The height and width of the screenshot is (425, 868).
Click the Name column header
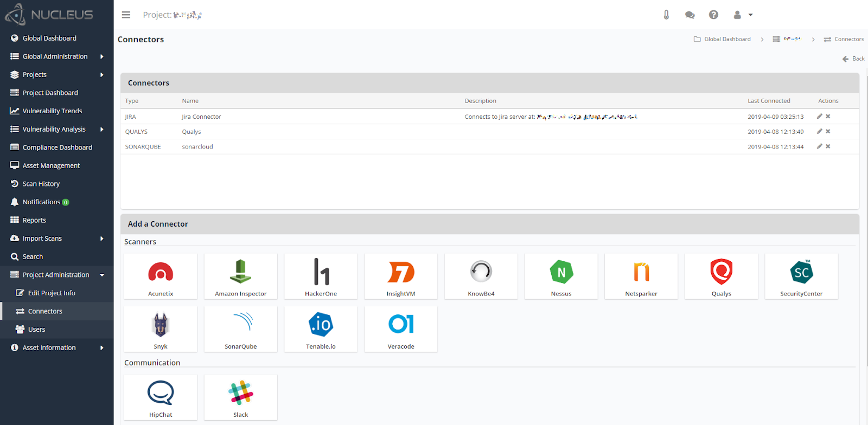[190, 101]
